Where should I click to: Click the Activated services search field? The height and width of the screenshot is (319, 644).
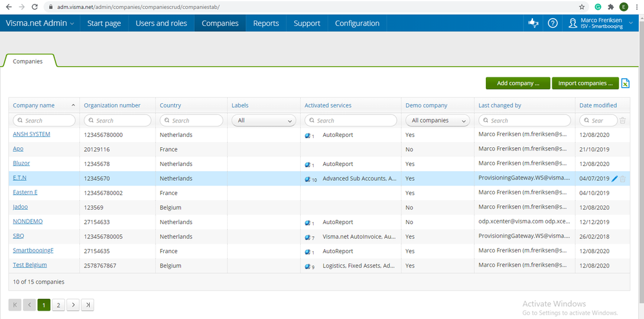[351, 121]
